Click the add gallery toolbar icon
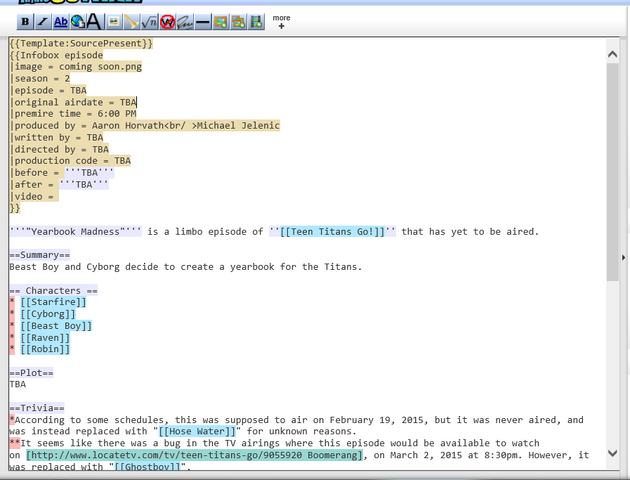Screen dimensions: 630x480 pyautogui.click(x=239, y=22)
